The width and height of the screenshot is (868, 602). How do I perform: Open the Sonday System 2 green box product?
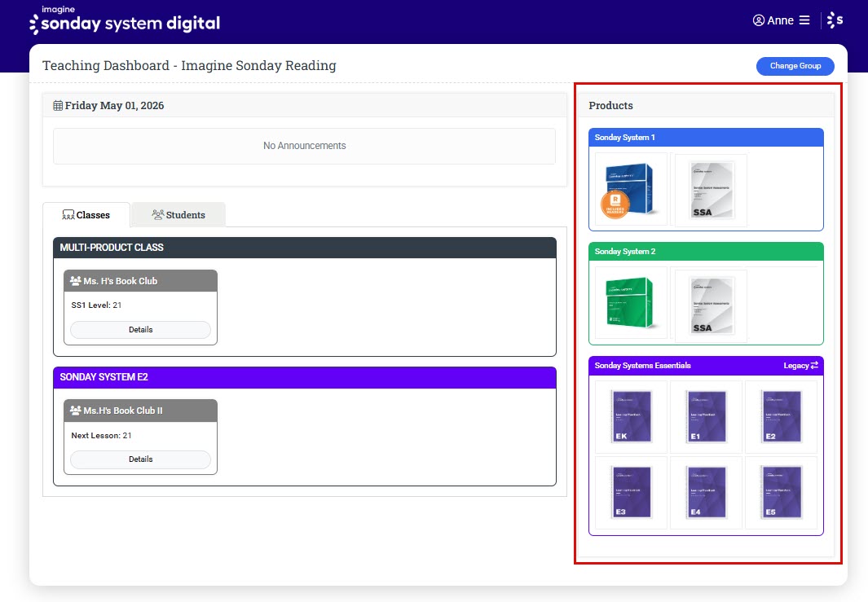pyautogui.click(x=631, y=303)
